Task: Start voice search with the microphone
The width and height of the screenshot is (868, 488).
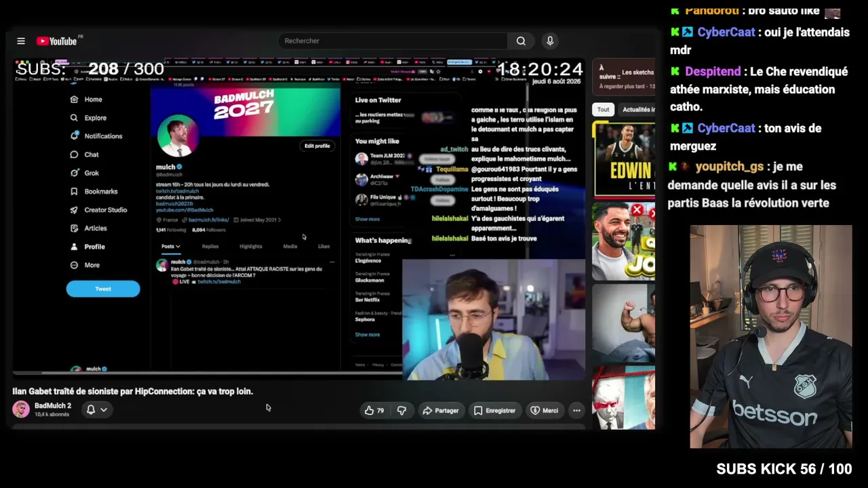Action: tap(550, 41)
